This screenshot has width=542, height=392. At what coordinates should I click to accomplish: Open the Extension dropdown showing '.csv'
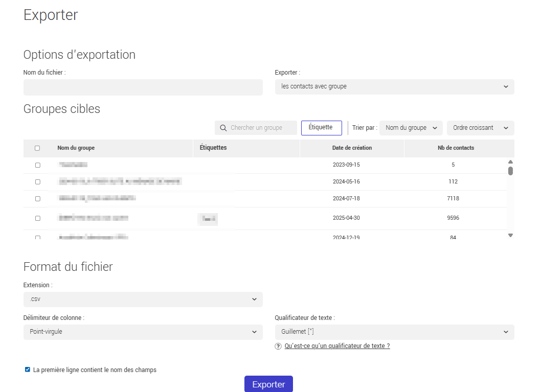point(143,299)
